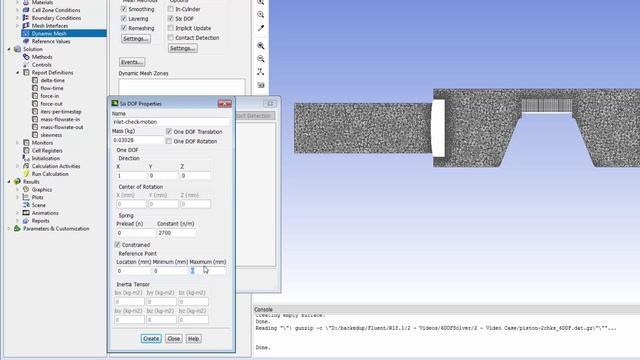
Task: Click the zoom-in magnifier toolbar icon
Action: pyautogui.click(x=260, y=14)
